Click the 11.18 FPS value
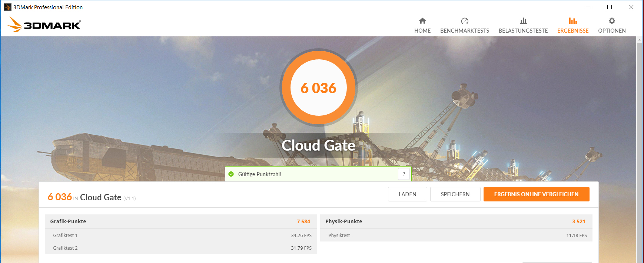Image resolution: width=644 pixels, height=263 pixels. click(x=577, y=236)
